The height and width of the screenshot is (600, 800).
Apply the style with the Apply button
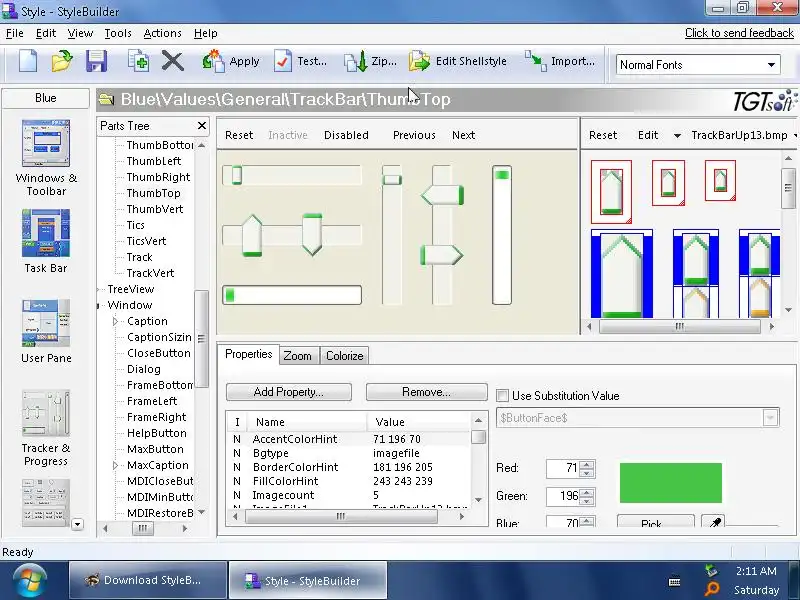231,61
